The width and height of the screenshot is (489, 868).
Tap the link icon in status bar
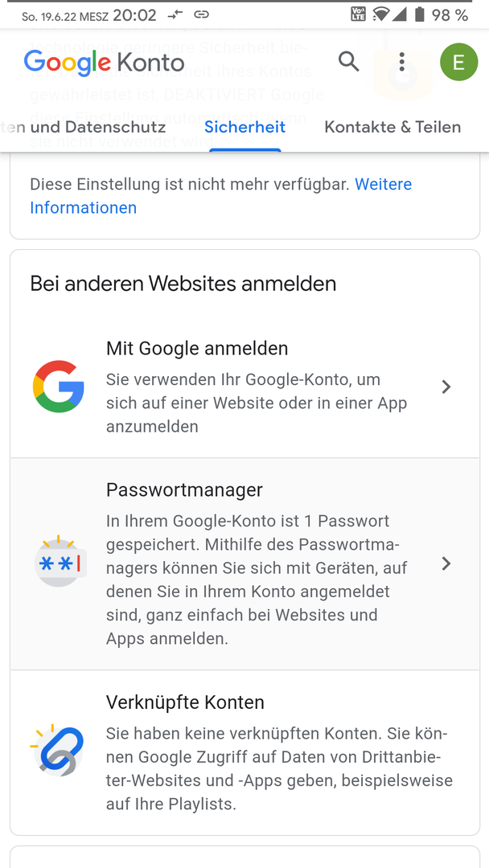click(x=202, y=15)
